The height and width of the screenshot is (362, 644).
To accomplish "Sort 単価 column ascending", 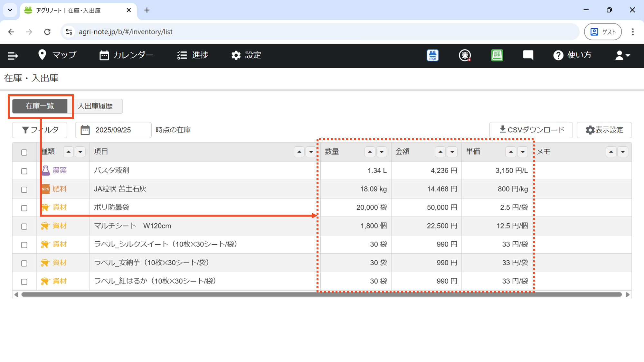I will point(511,152).
